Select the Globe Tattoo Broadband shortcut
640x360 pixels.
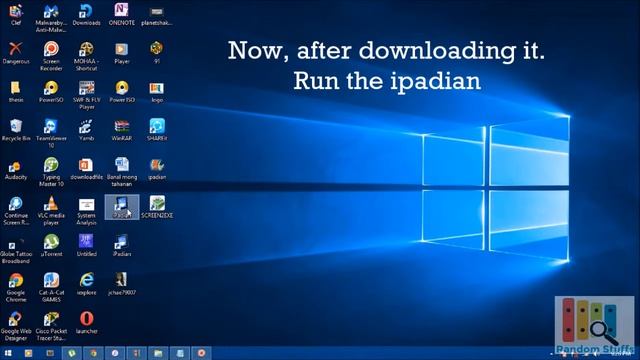coord(16,250)
